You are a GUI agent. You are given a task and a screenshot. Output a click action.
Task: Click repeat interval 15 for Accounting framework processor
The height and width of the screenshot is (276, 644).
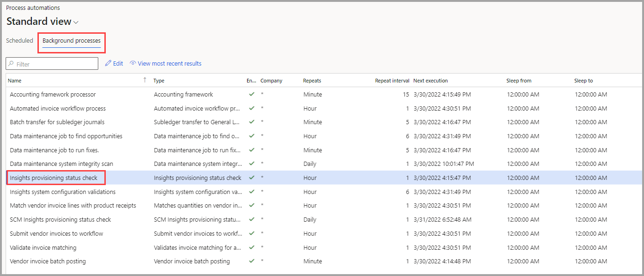[x=406, y=94]
